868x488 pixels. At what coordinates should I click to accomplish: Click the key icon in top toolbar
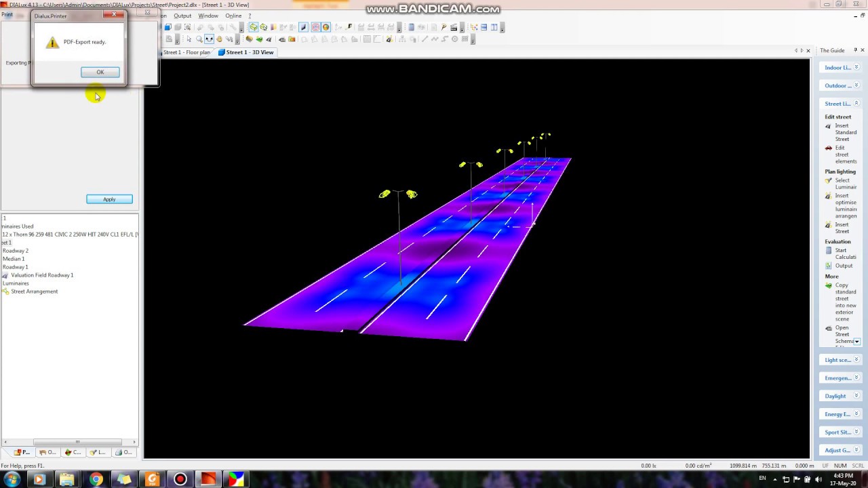click(x=443, y=27)
